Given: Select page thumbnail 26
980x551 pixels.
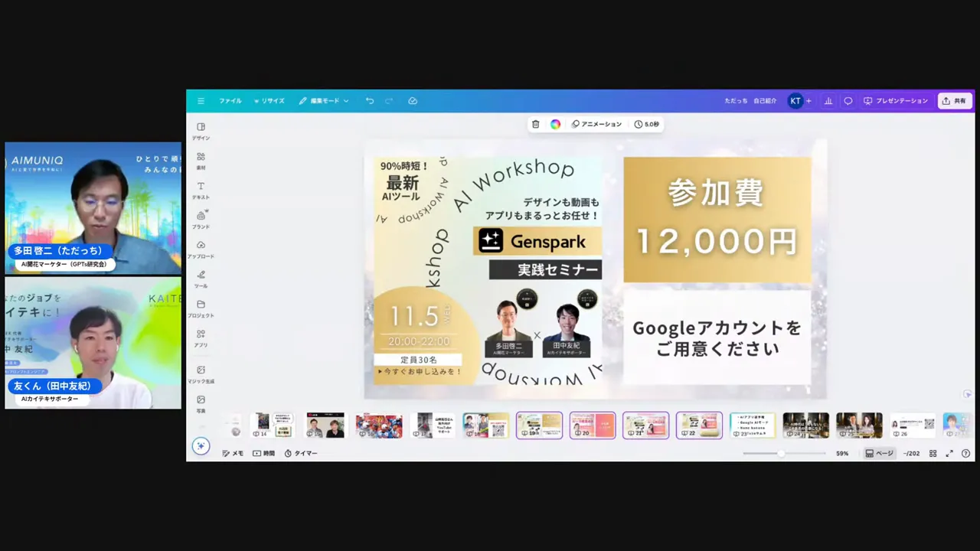Looking at the screenshot, I should point(913,425).
